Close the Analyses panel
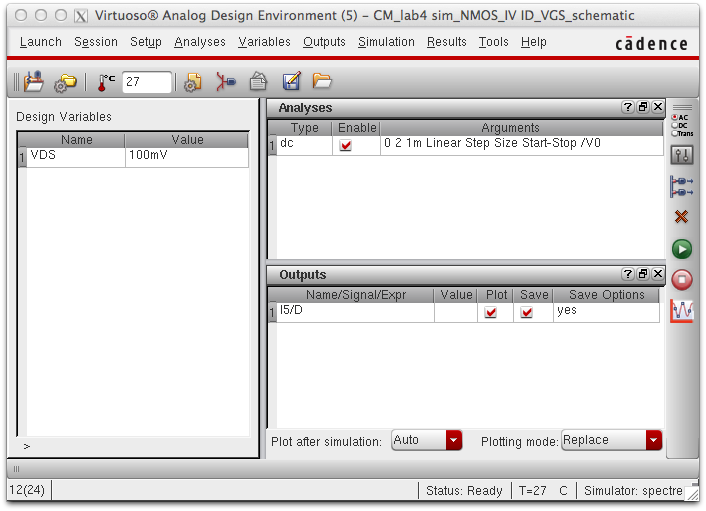Screen dimensions: 706x511 (x=658, y=107)
